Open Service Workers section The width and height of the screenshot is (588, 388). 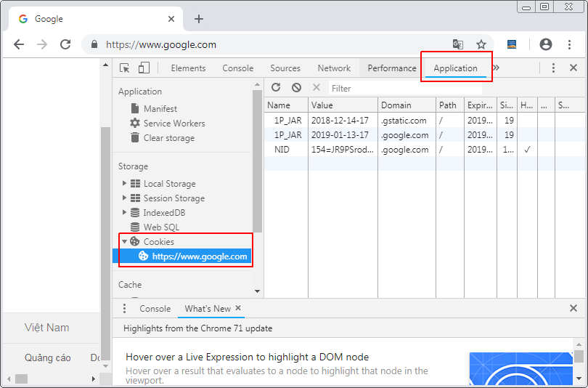pos(174,124)
